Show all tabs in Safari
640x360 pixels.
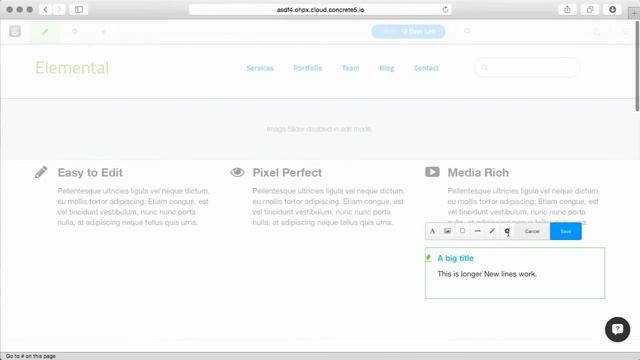coord(590,9)
